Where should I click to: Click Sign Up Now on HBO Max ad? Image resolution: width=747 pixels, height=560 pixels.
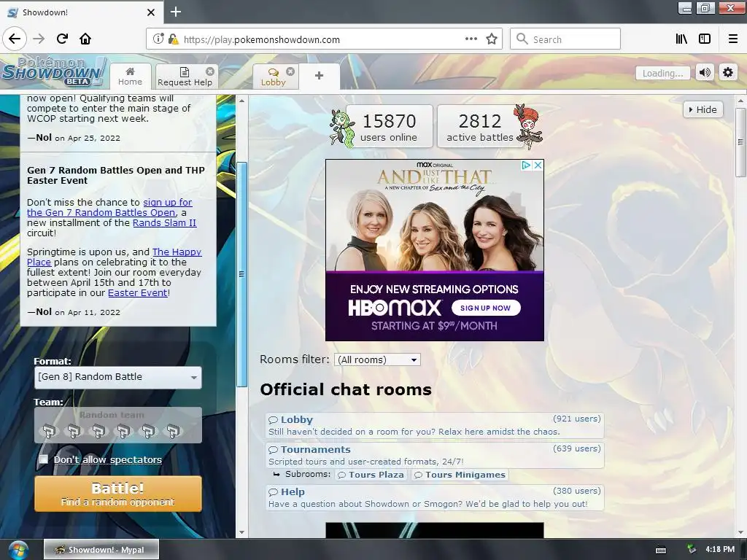coord(485,308)
